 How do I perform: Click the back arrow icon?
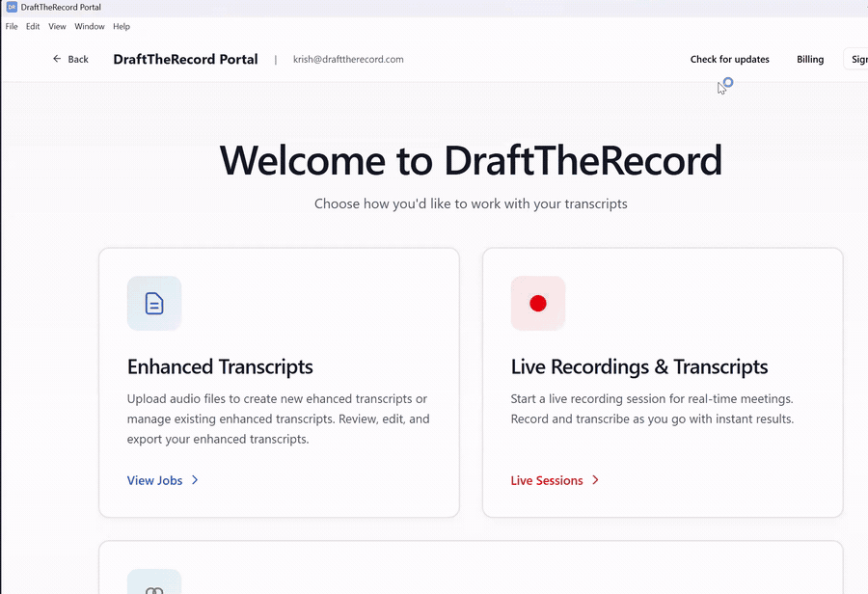click(57, 59)
